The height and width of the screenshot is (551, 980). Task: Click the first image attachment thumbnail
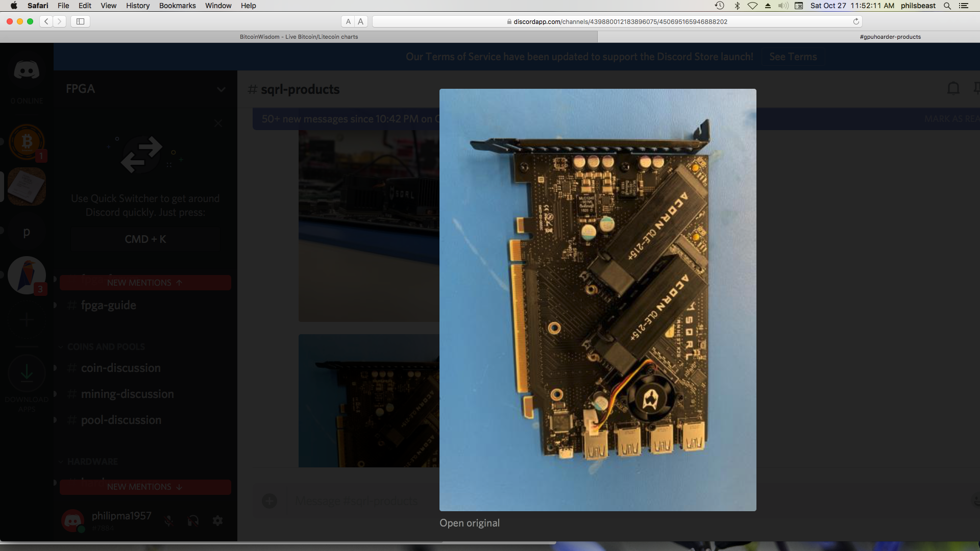coord(369,226)
